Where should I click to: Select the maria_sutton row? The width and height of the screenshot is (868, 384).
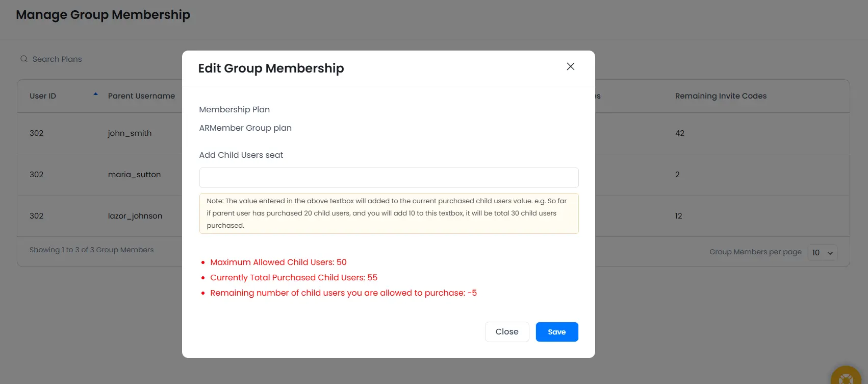[134, 175]
